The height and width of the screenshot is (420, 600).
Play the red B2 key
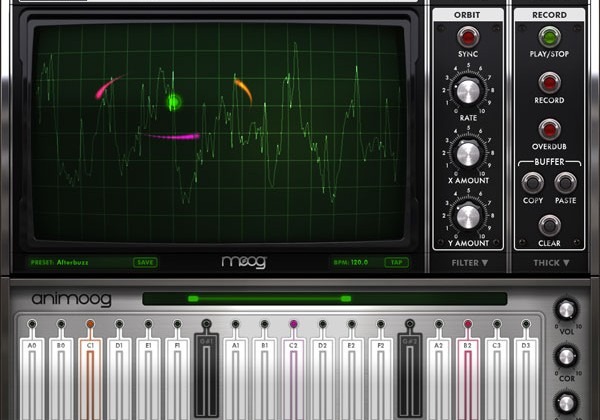[x=468, y=379]
